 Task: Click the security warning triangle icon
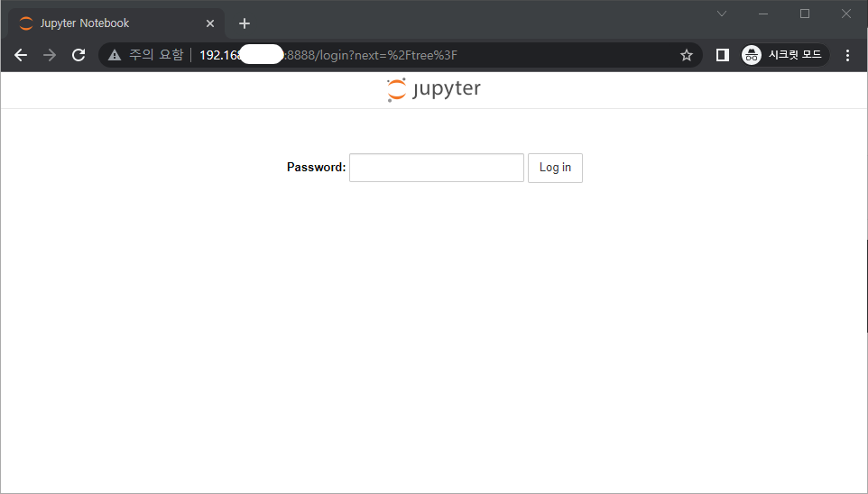click(115, 55)
